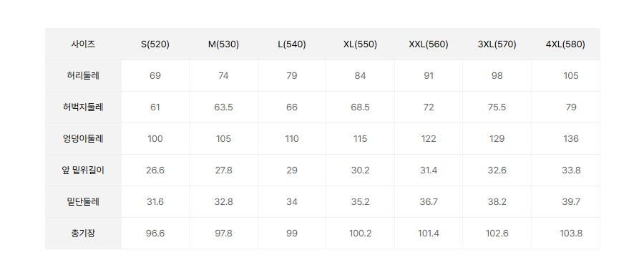Click the 엉덩이둘레 row label
Image resolution: width=644 pixels, height=278 pixels.
tap(83, 138)
